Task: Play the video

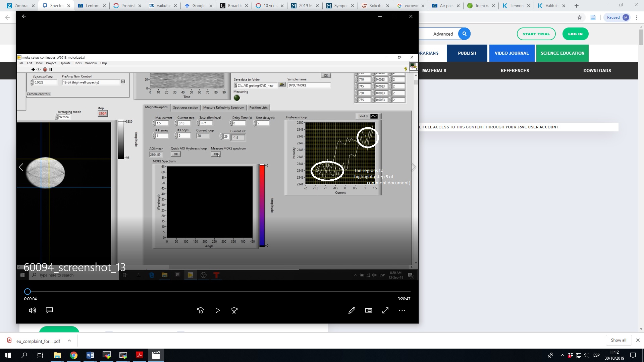Action: point(217,310)
